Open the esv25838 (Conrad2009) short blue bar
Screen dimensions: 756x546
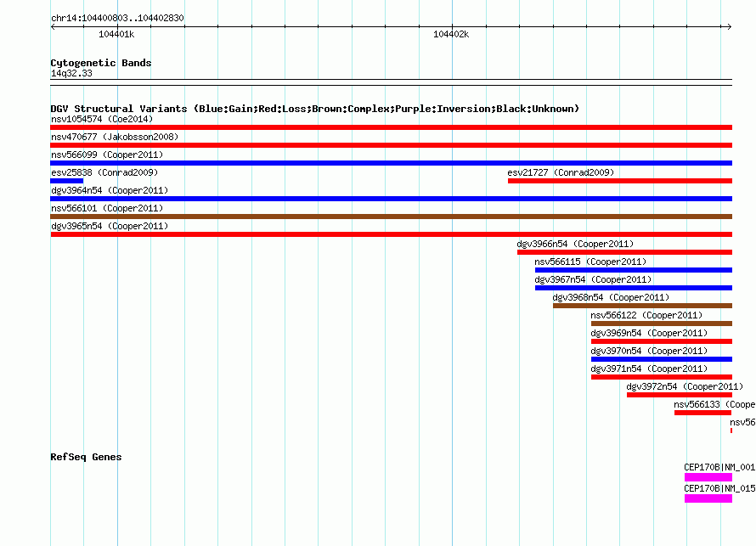click(66, 181)
